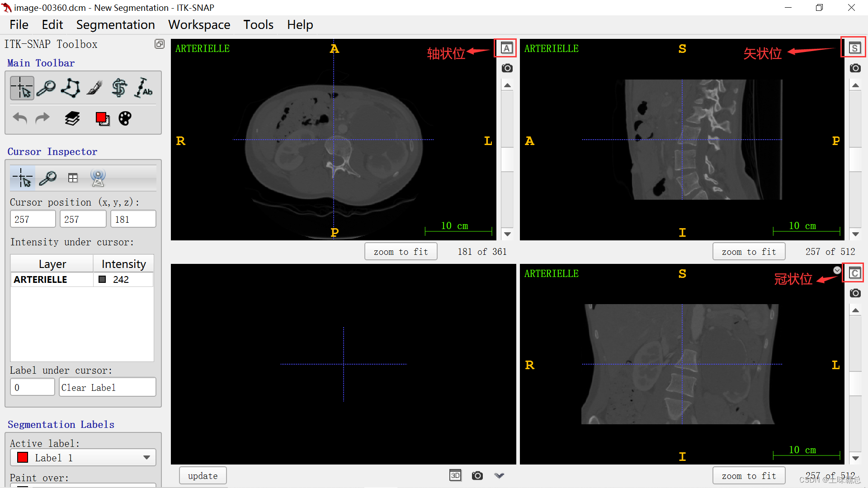Select the Zoom/Pan magnifier tool
This screenshot has height=488, width=868.
click(46, 88)
